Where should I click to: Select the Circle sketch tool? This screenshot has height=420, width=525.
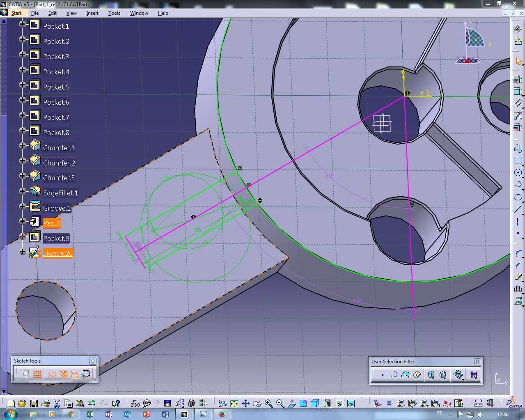pos(518,172)
